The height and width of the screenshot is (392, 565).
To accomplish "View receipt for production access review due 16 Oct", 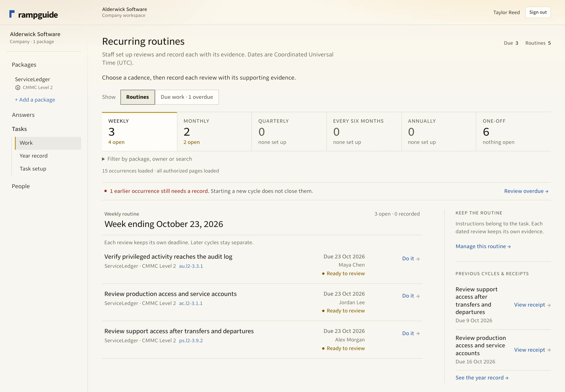I will 532,350.
